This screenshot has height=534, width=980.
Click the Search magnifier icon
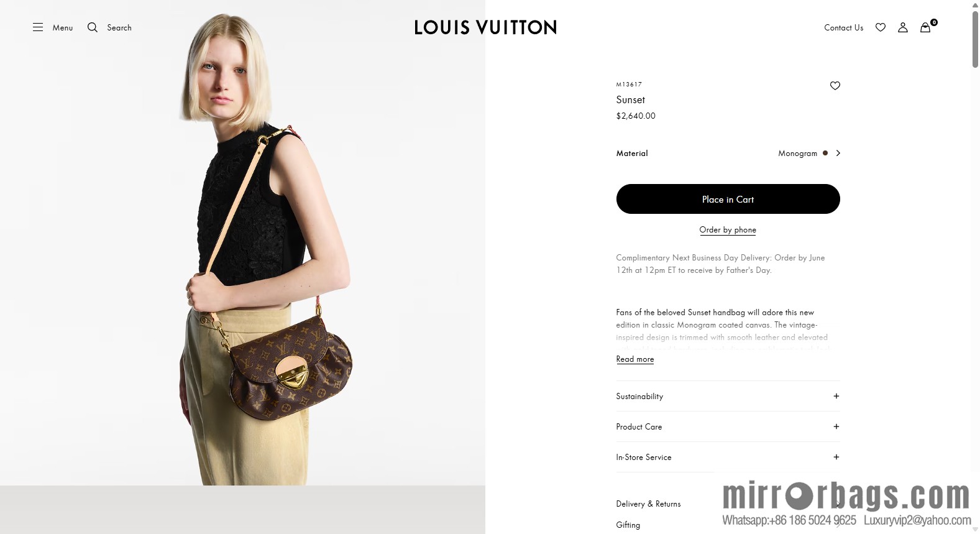[x=93, y=27]
